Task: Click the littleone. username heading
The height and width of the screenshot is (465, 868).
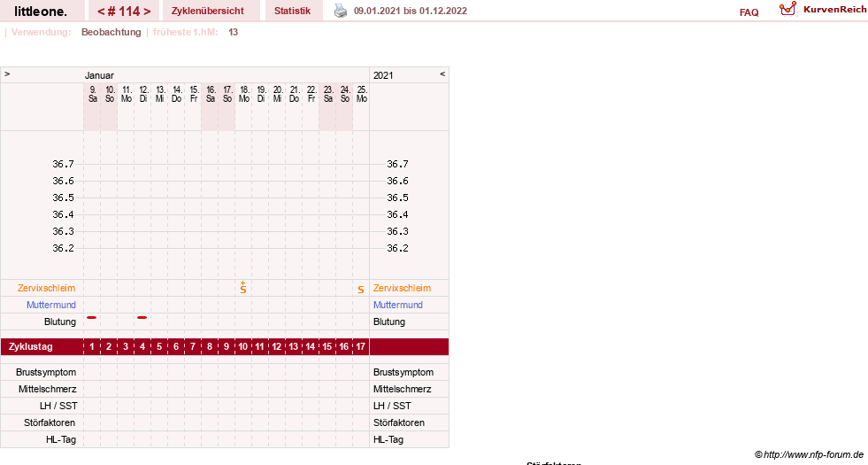Action: [41, 11]
